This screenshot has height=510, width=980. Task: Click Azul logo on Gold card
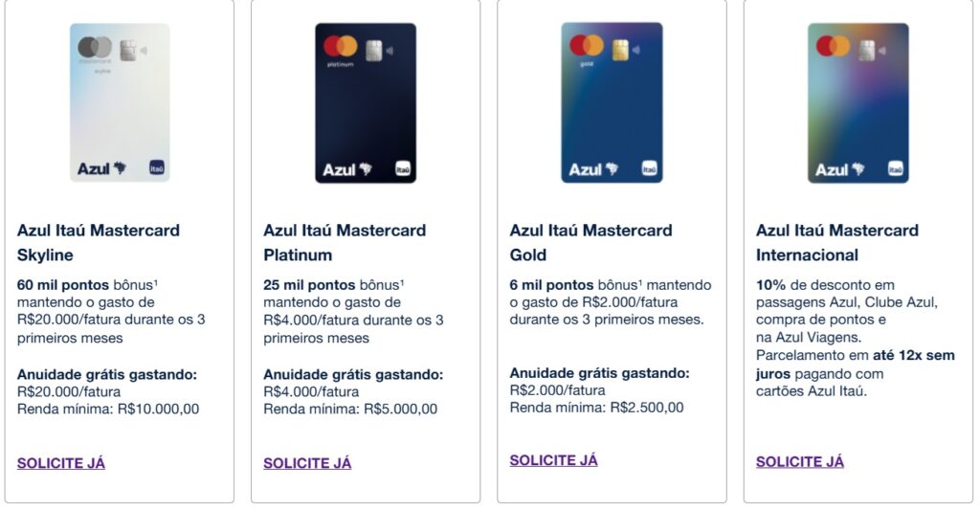coord(590,169)
